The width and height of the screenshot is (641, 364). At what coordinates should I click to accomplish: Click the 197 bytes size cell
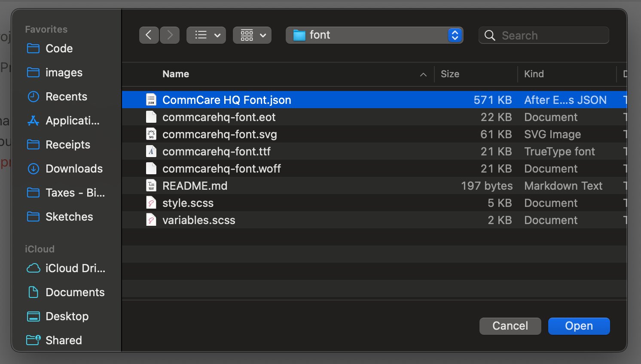[x=487, y=185]
